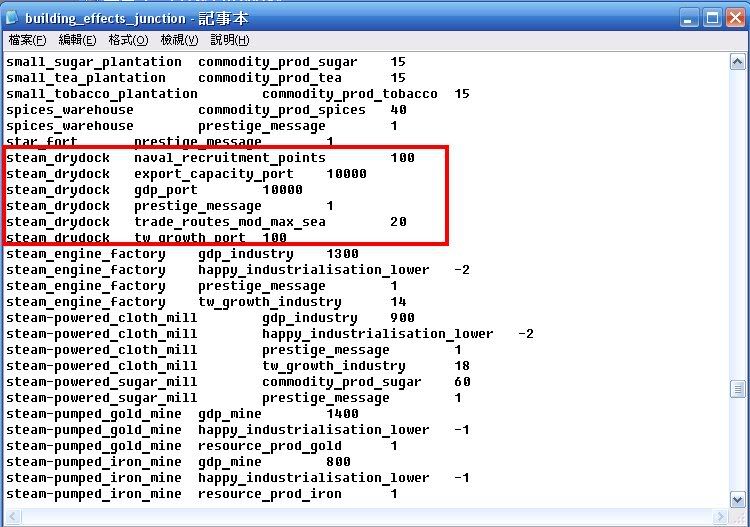Place cursor on steam-pumped_gold_mine gdp_mine value 1400
This screenshot has height=527, width=750.
pyautogui.click(x=342, y=414)
